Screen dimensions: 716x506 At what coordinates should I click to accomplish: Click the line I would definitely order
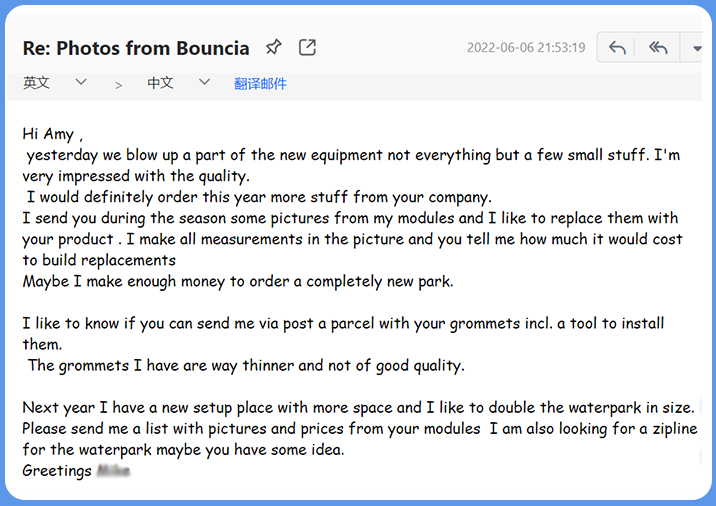click(258, 197)
